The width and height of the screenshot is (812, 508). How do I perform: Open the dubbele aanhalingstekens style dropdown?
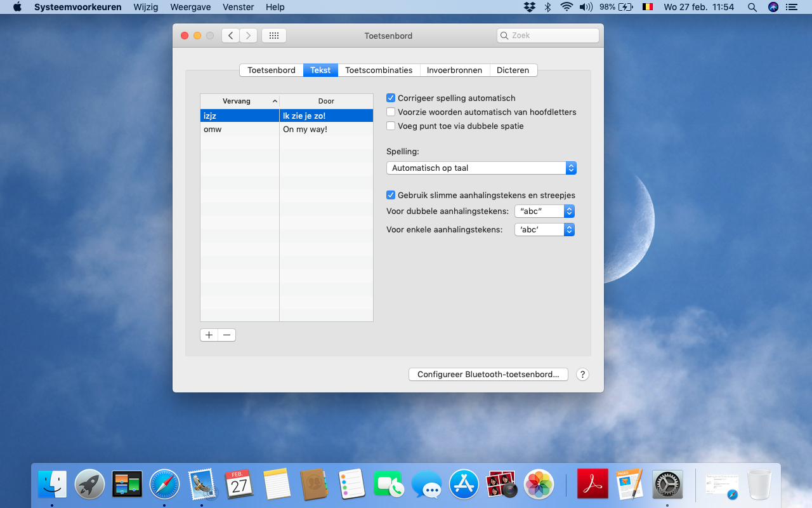point(544,211)
